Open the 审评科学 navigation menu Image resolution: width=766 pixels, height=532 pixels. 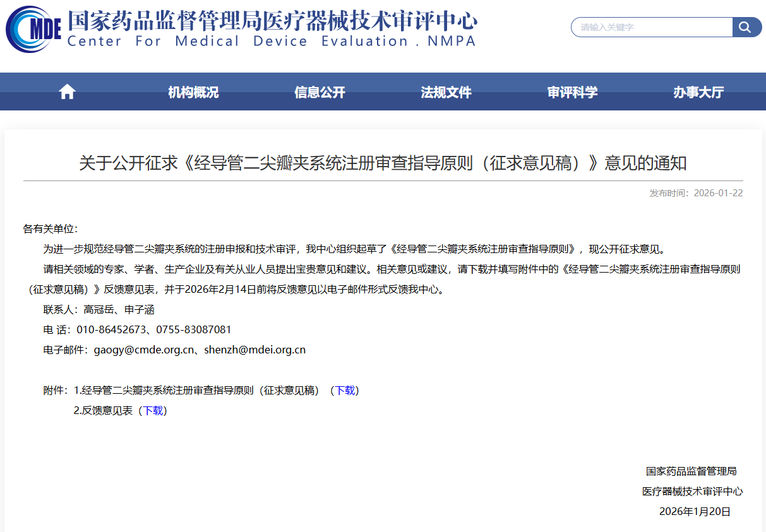tap(572, 92)
